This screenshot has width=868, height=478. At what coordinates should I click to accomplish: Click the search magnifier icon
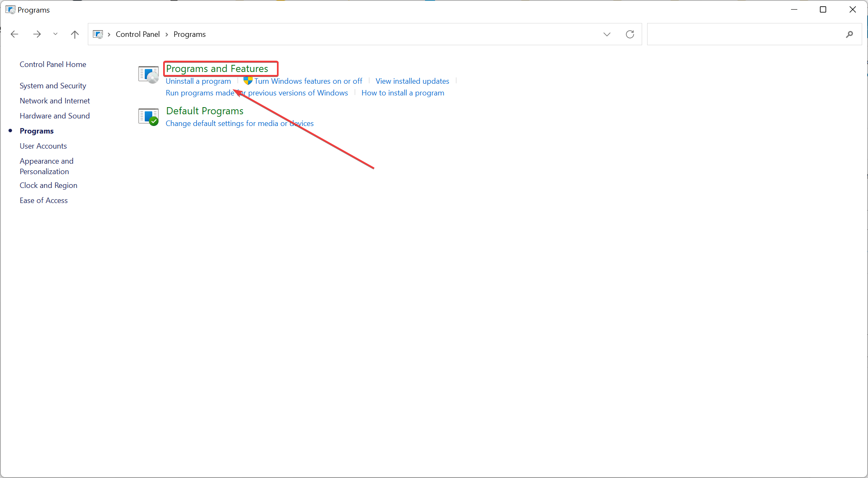click(x=849, y=34)
